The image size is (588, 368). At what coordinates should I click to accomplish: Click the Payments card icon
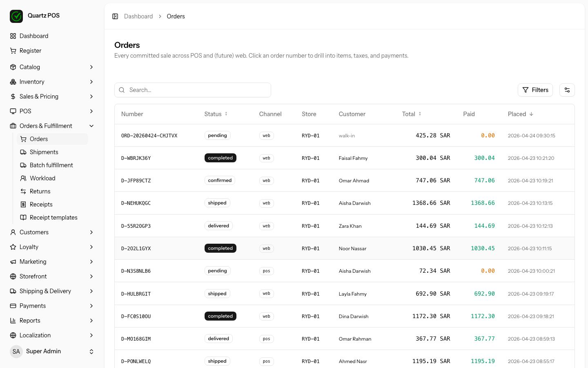(x=13, y=306)
